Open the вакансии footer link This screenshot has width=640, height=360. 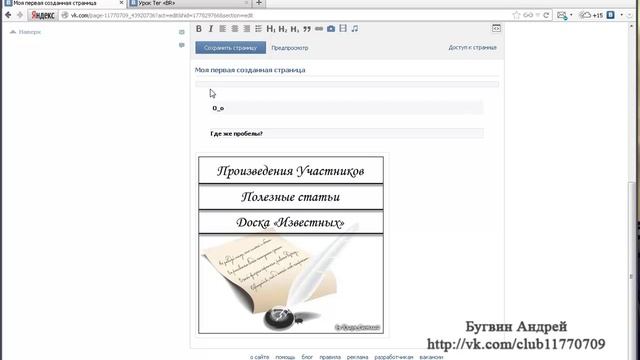[x=431, y=357]
